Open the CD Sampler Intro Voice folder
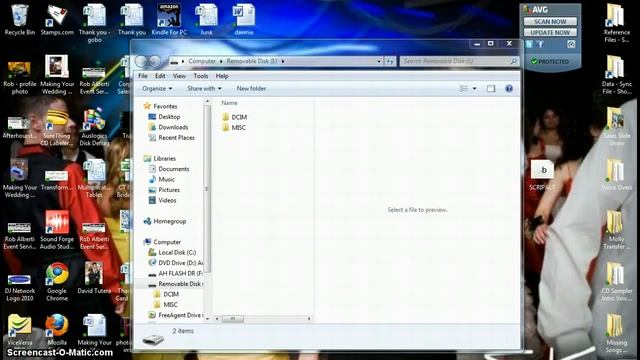The width and height of the screenshot is (640, 360). click(x=616, y=282)
